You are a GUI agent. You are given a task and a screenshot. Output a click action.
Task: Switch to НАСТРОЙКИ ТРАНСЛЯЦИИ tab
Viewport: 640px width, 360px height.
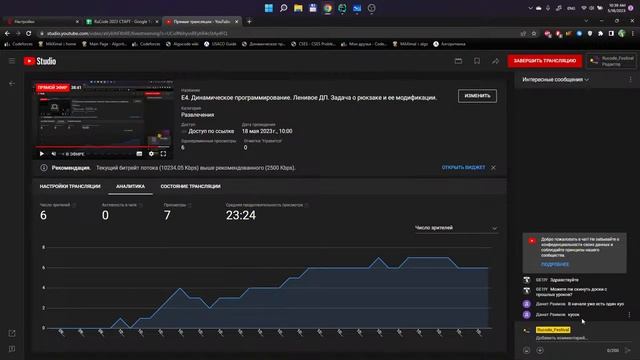70,187
